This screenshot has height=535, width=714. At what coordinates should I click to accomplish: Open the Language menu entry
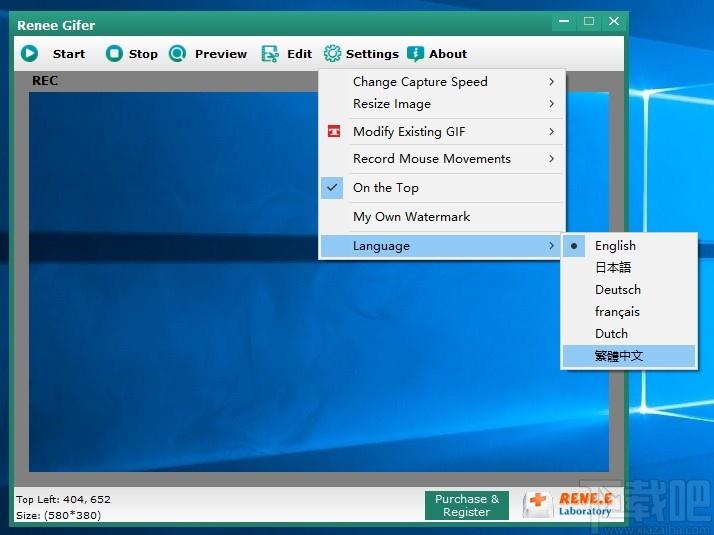(442, 246)
